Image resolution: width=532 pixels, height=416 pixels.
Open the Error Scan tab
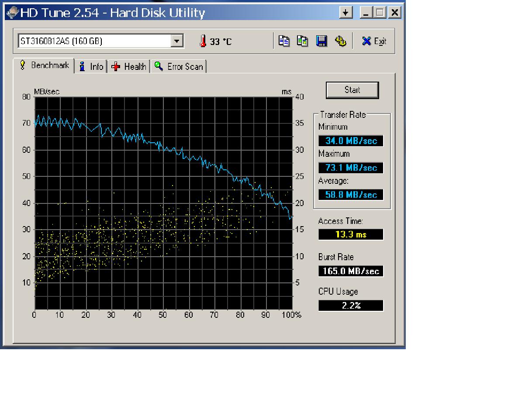pos(179,66)
